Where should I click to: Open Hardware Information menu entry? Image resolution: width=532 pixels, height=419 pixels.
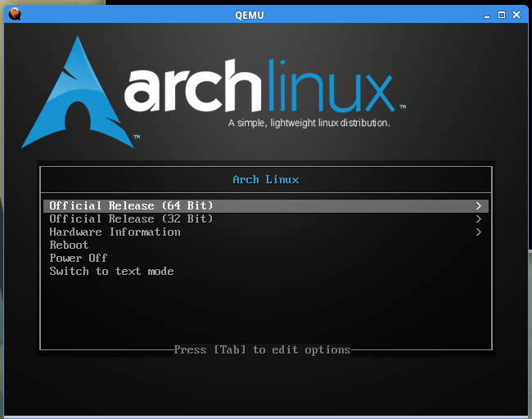pos(266,232)
